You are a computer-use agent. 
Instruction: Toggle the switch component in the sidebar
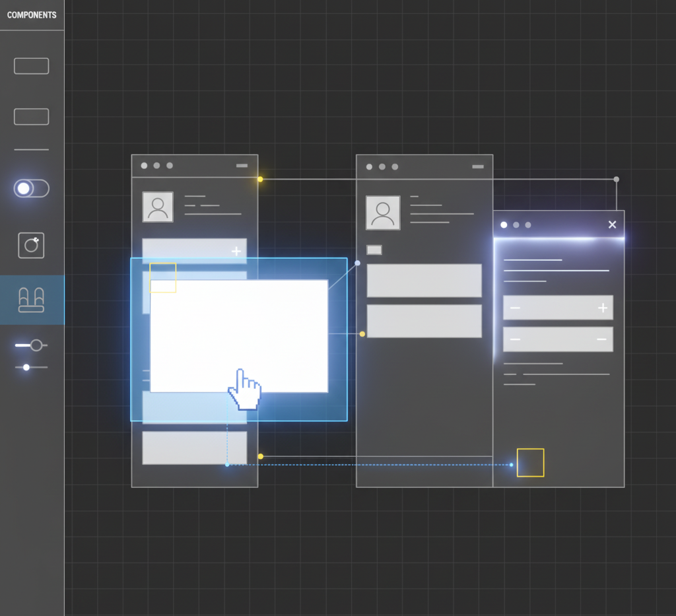tap(31, 189)
